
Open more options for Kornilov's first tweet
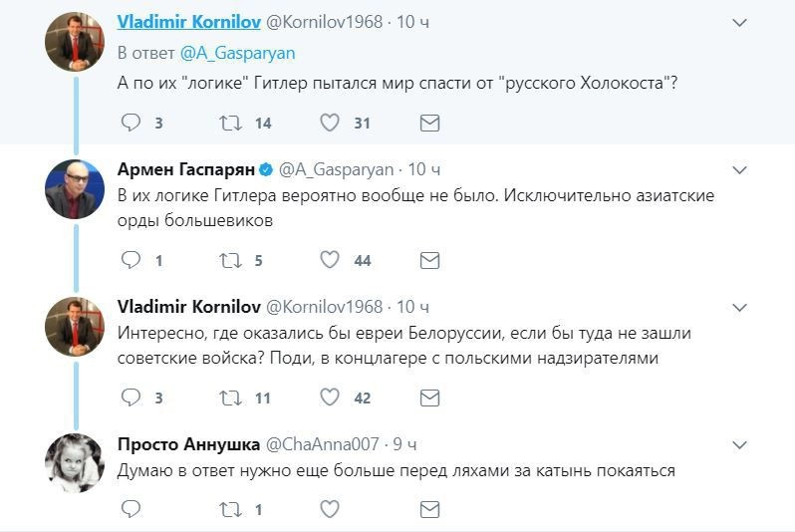[x=739, y=23]
